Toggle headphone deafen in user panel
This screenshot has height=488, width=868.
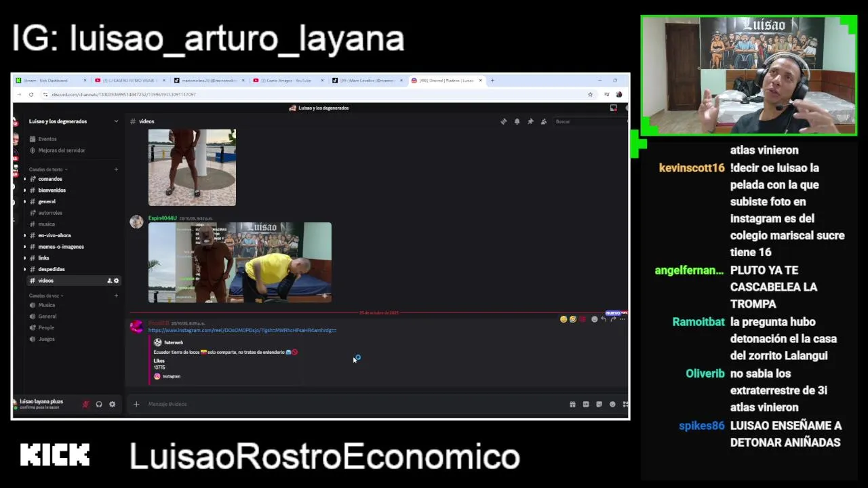pyautogui.click(x=99, y=404)
